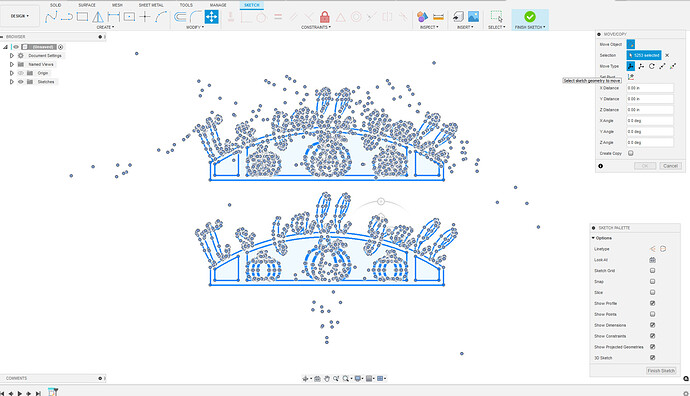Click the X Distance input field
This screenshot has height=396, width=690.
point(650,88)
